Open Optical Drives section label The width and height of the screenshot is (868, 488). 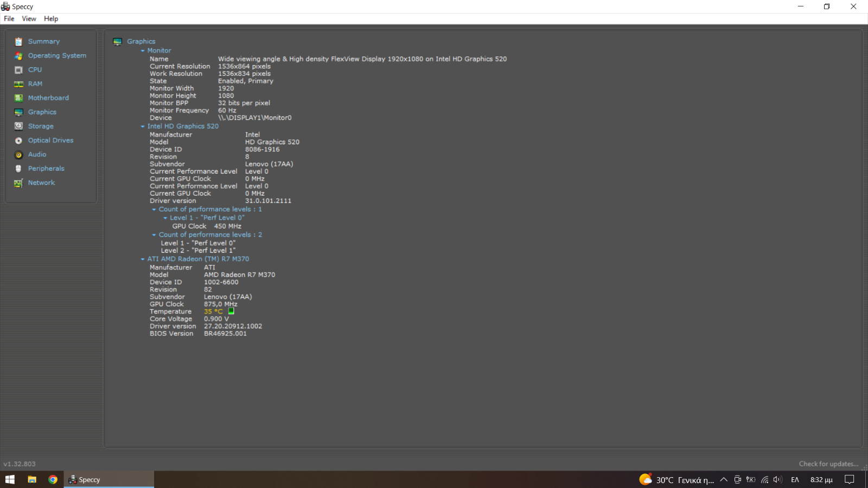point(50,140)
